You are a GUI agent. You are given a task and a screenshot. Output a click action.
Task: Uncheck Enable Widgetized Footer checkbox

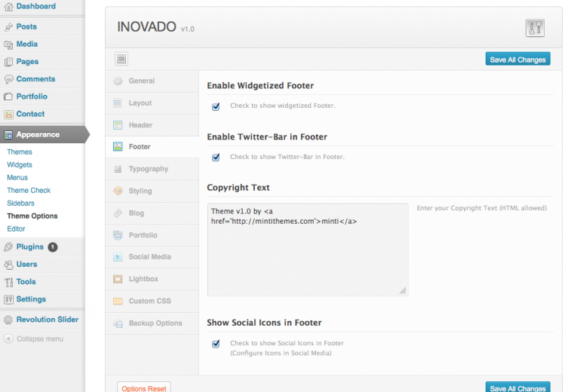coord(216,106)
